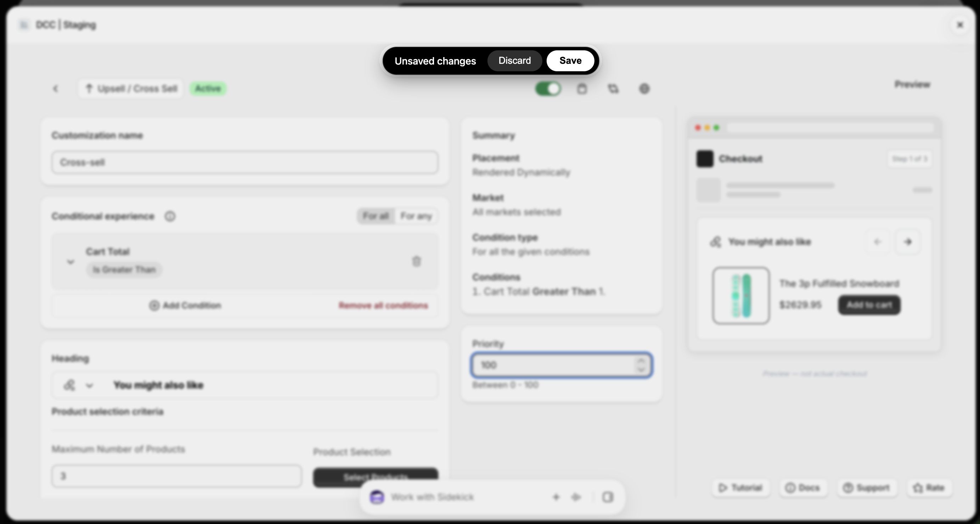Click Remove all conditions
The width and height of the screenshot is (980, 524).
coord(383,305)
